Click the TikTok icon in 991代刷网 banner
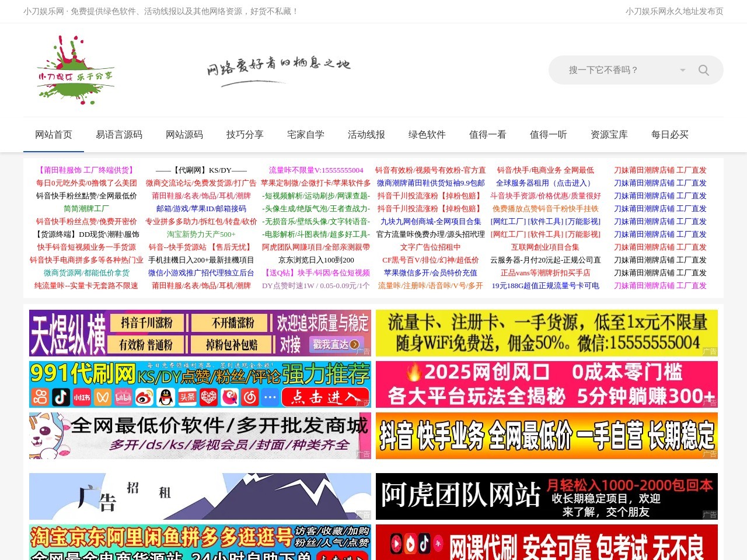The image size is (747, 560). [61, 397]
